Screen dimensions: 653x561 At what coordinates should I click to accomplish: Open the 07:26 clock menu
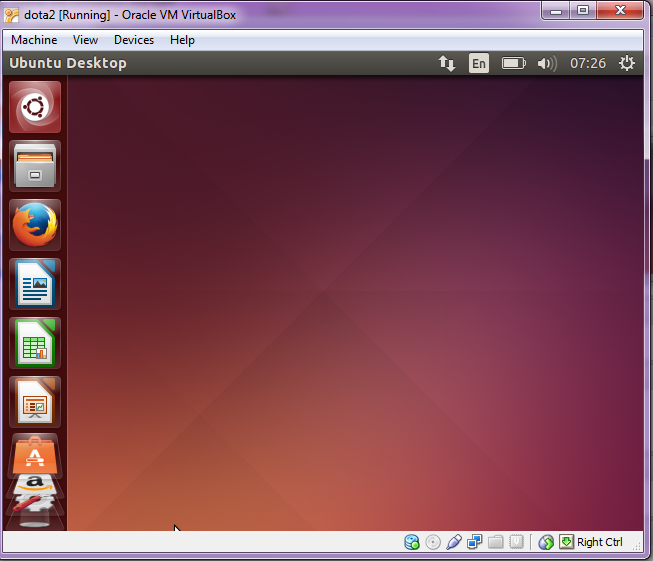(588, 63)
